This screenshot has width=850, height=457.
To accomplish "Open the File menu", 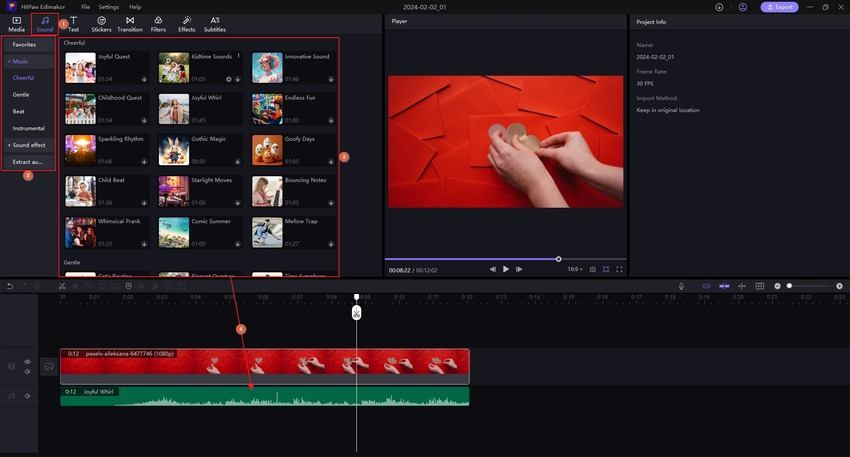I will pyautogui.click(x=86, y=7).
